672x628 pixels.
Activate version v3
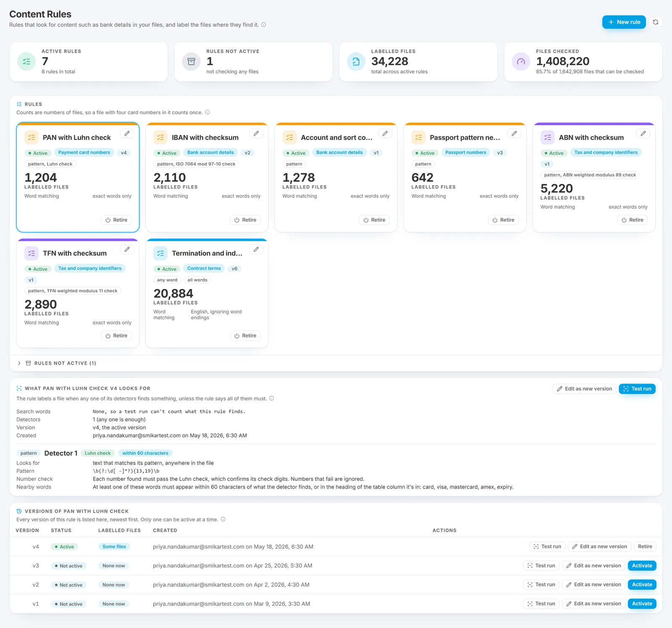tap(642, 566)
